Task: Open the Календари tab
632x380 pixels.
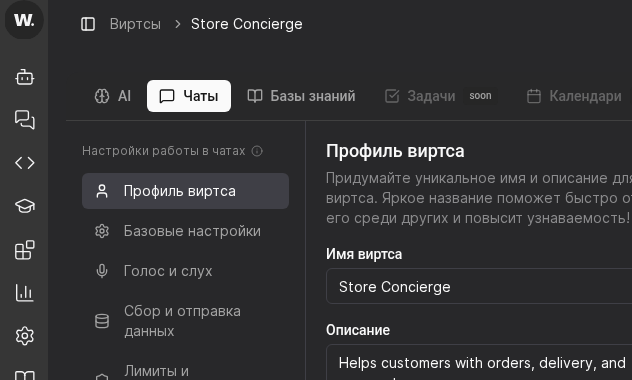Action: click(x=574, y=96)
